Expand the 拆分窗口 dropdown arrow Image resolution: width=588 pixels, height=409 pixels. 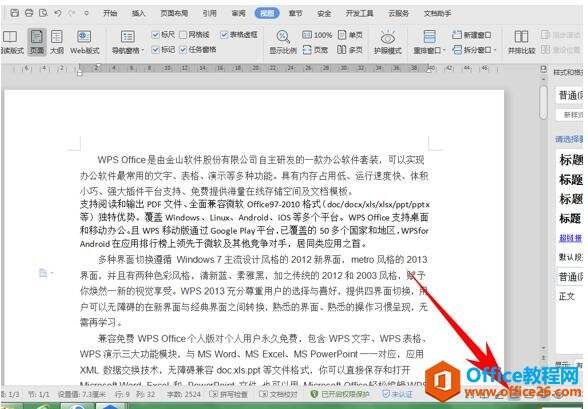tap(495, 50)
